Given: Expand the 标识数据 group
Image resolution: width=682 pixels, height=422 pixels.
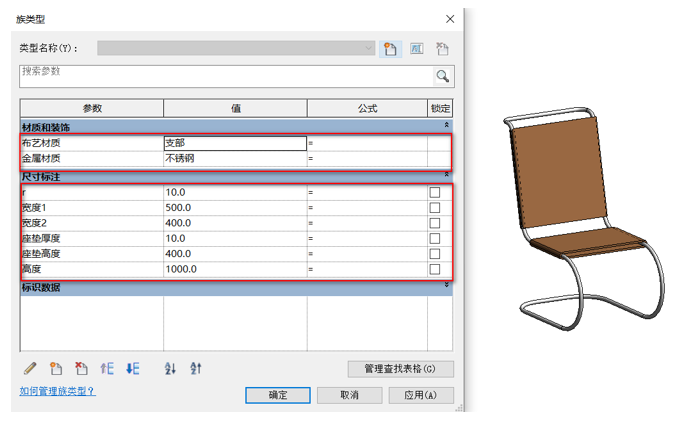Looking at the screenshot, I should [x=446, y=285].
